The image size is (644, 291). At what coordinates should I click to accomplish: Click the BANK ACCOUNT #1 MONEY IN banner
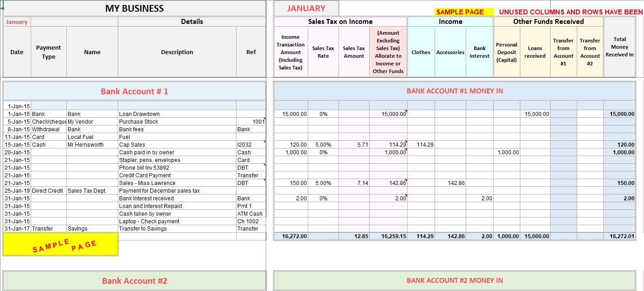click(454, 91)
